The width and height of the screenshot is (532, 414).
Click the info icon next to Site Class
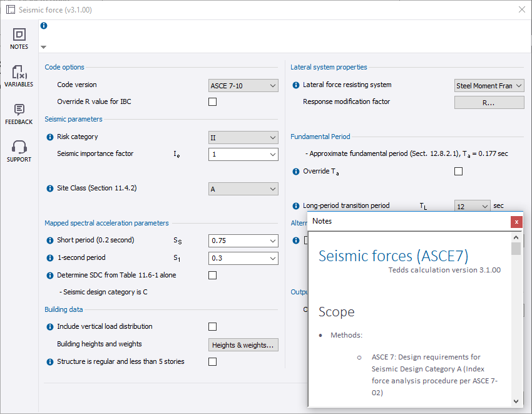[49, 189]
